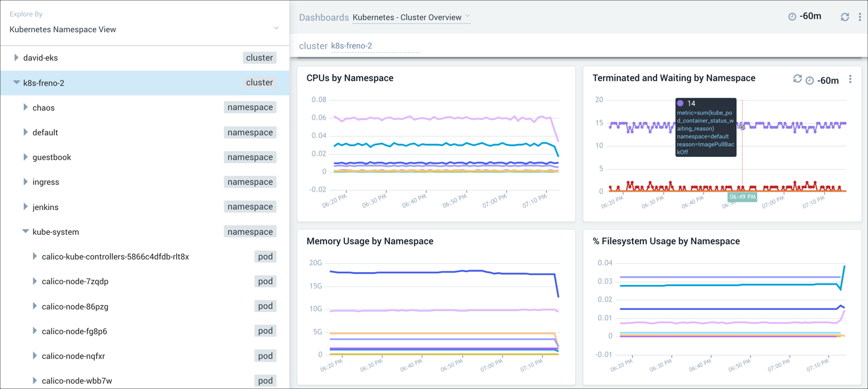
Task: Select the guestbook namespace
Action: click(52, 157)
